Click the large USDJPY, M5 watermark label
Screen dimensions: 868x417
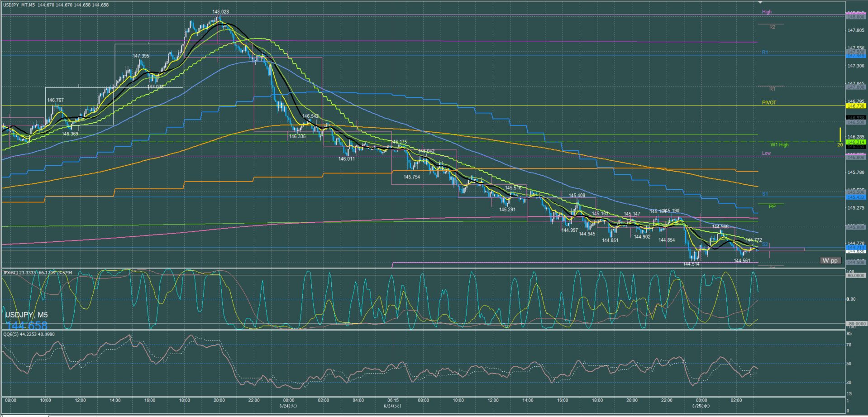(26, 315)
